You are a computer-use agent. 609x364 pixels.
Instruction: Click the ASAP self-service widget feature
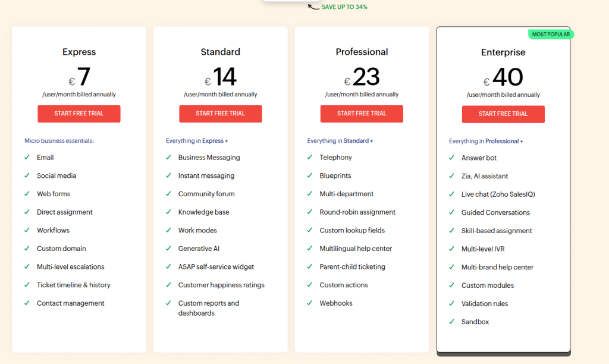coord(216,267)
